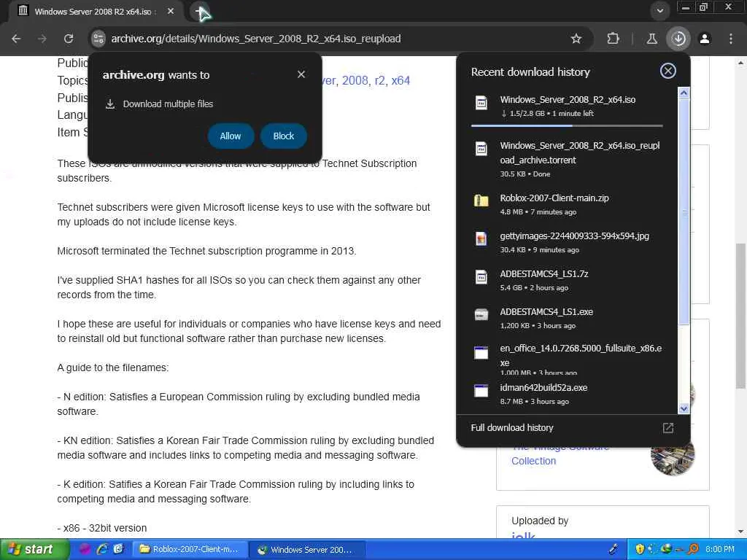Open idman642build52a.exe download entry
This screenshot has height=560, width=747.
click(567, 394)
